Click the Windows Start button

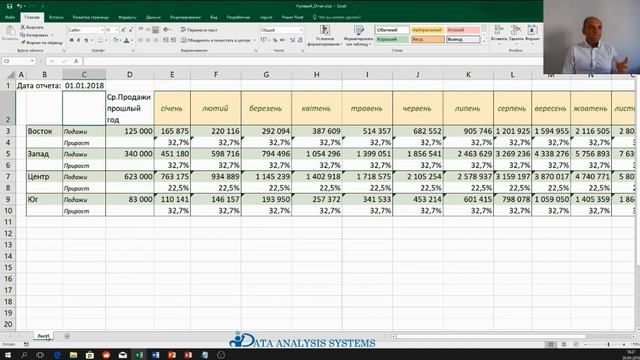7,355
